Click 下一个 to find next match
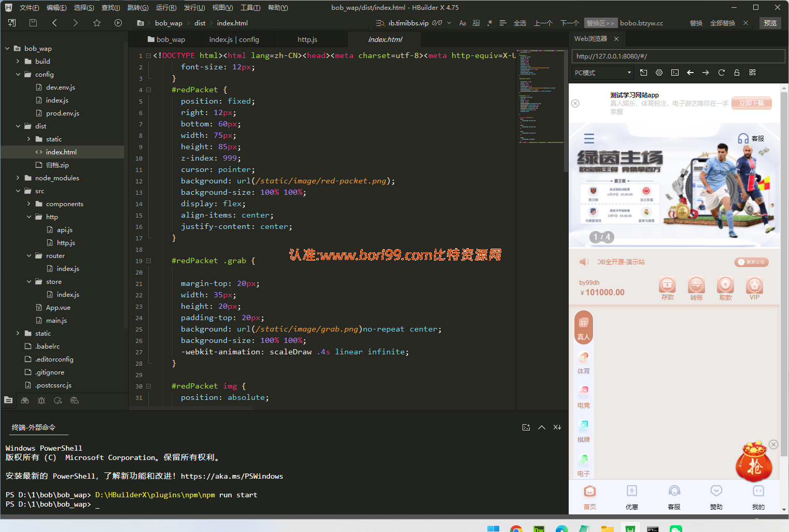789x532 pixels. (x=570, y=23)
